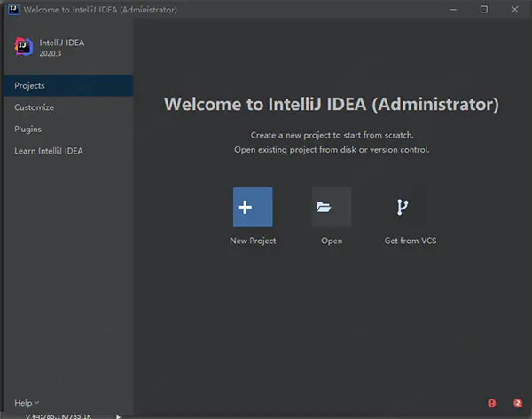Open the notifications badge showing 2
The width and height of the screenshot is (532, 419).
[518, 403]
